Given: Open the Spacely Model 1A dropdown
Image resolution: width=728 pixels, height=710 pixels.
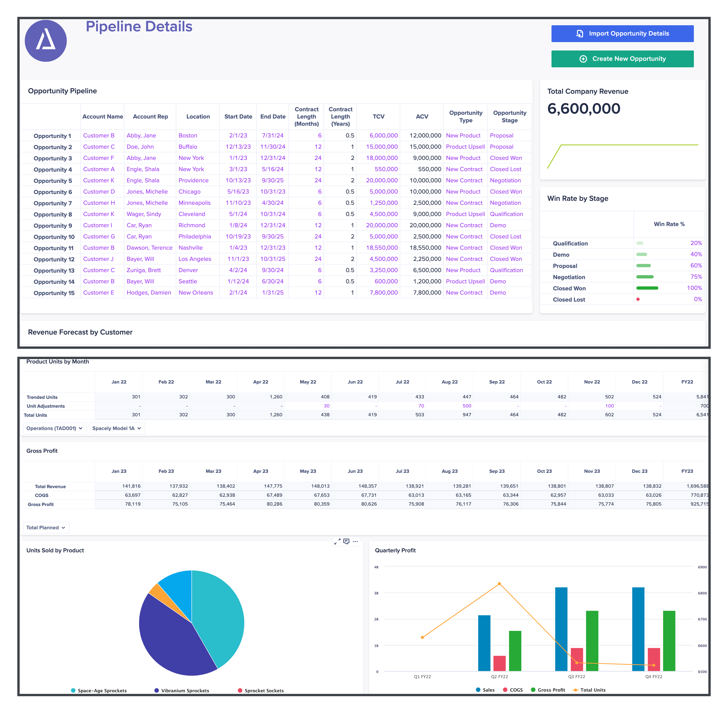Looking at the screenshot, I should pyautogui.click(x=117, y=428).
